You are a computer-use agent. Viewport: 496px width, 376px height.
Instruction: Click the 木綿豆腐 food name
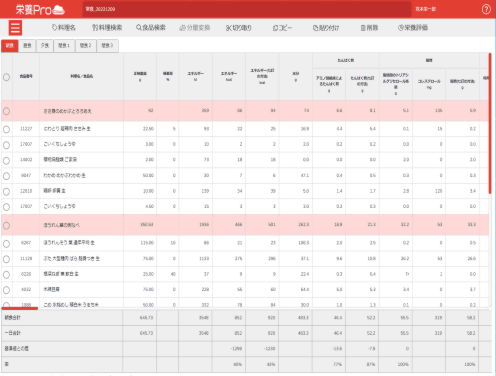coord(51,289)
